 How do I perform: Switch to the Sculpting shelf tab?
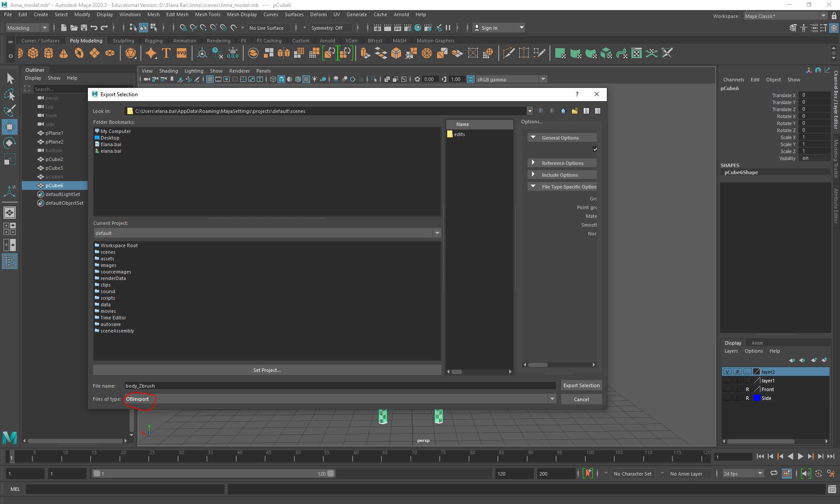tap(123, 40)
